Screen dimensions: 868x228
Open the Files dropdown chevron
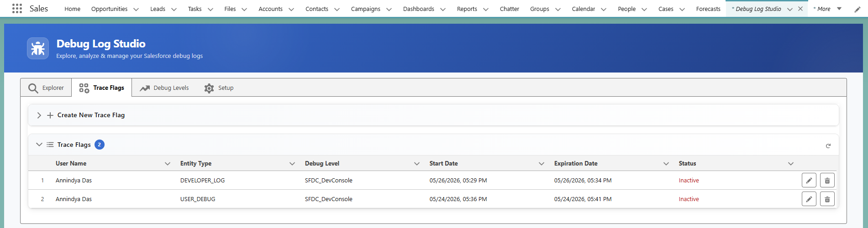(244, 9)
